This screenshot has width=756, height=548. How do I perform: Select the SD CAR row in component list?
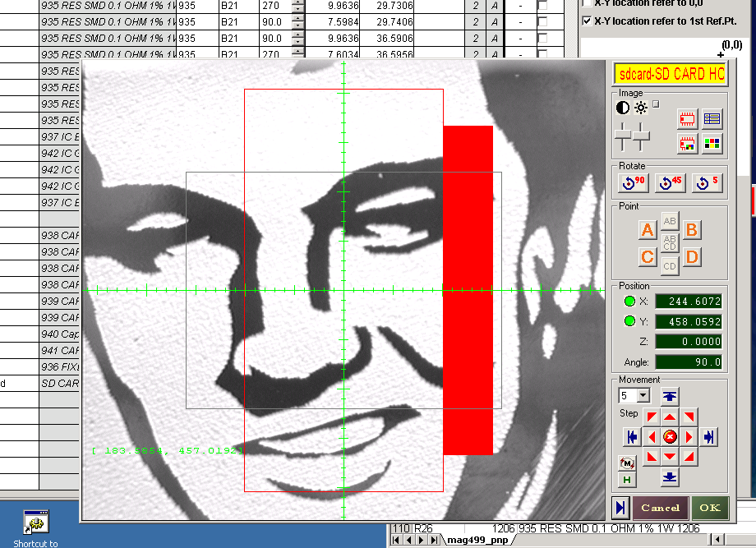pos(59,383)
